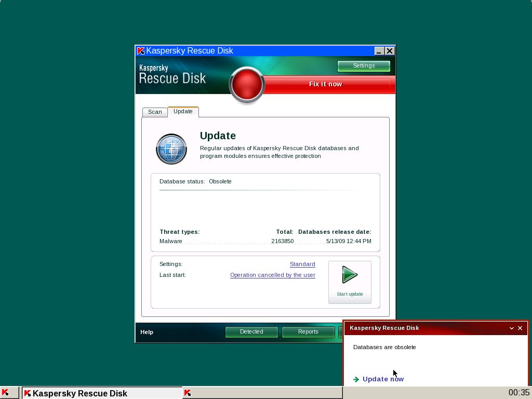Open the Standard settings link

pyautogui.click(x=302, y=264)
